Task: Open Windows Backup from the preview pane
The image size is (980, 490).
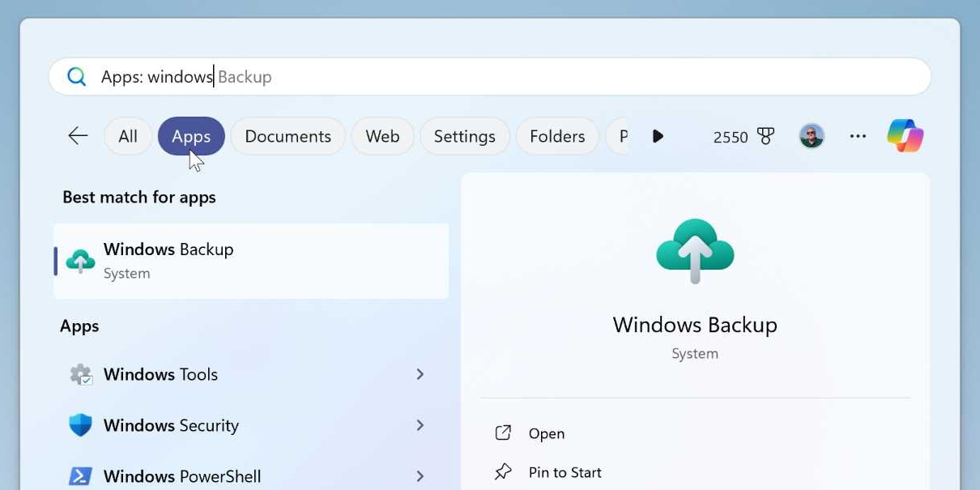Action: point(530,433)
